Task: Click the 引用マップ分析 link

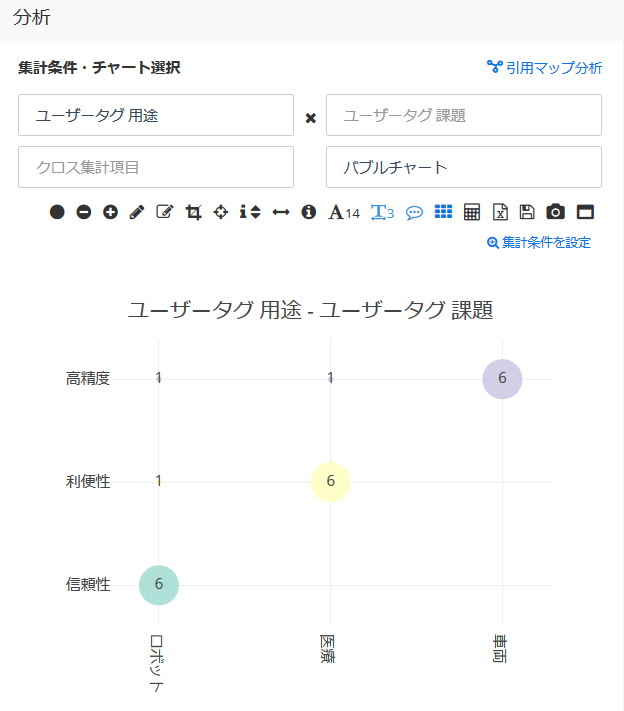Action: 544,68
